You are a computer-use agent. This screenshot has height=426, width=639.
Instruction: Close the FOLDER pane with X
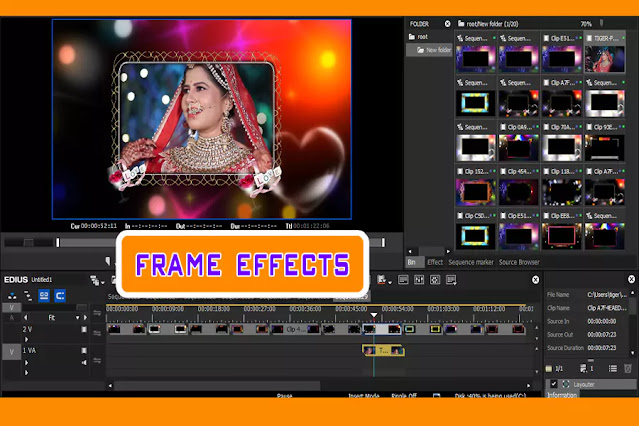[x=447, y=24]
